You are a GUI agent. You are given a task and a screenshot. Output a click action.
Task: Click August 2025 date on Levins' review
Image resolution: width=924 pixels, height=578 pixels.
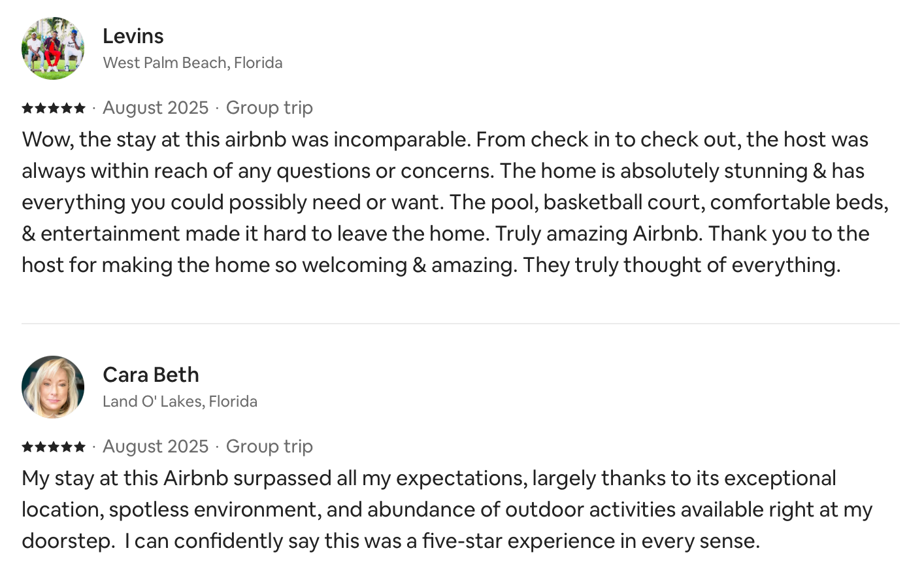coord(156,108)
